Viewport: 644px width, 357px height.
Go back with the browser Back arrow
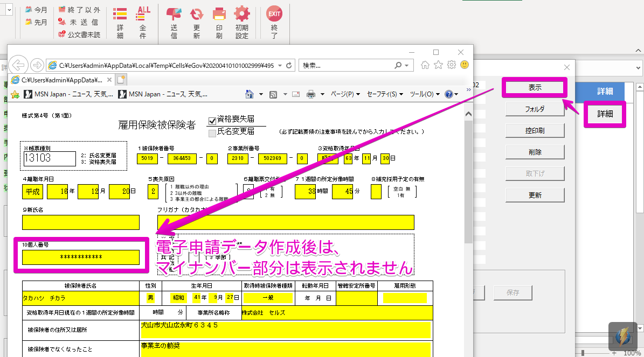[18, 65]
